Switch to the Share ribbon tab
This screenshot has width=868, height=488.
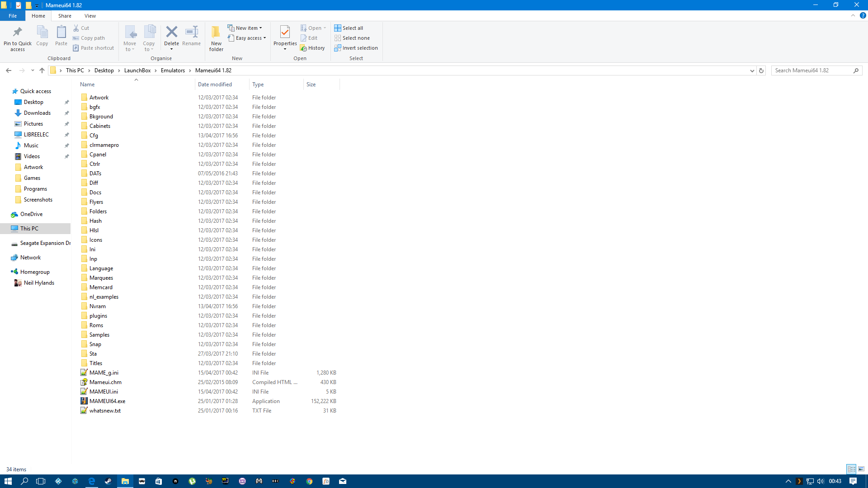(x=65, y=16)
